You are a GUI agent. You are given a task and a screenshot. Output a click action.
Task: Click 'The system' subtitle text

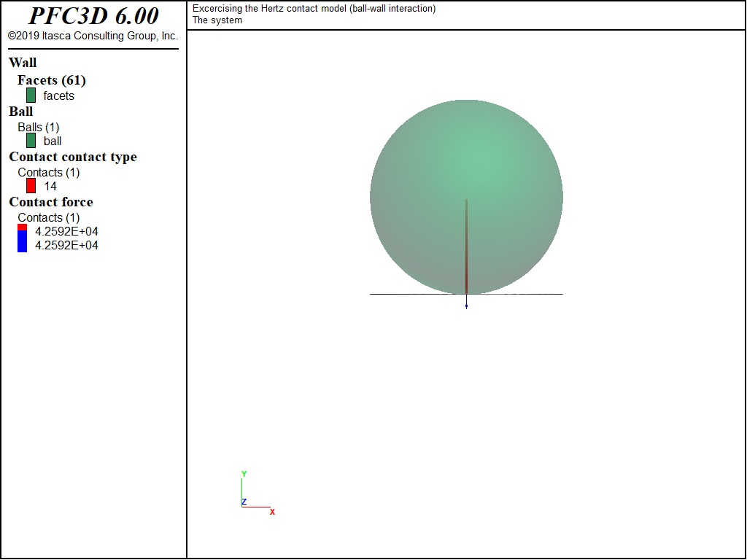[x=217, y=20]
